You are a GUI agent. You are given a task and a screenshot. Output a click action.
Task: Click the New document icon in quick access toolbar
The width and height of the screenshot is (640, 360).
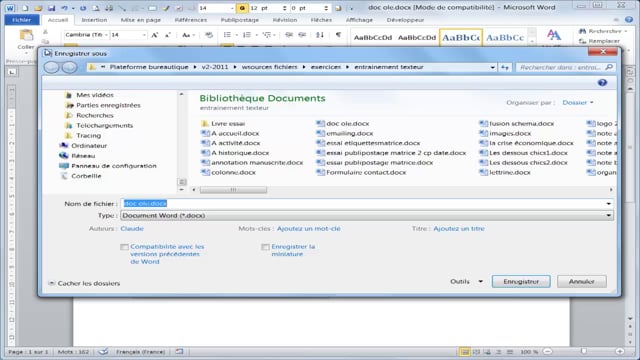(x=25, y=8)
